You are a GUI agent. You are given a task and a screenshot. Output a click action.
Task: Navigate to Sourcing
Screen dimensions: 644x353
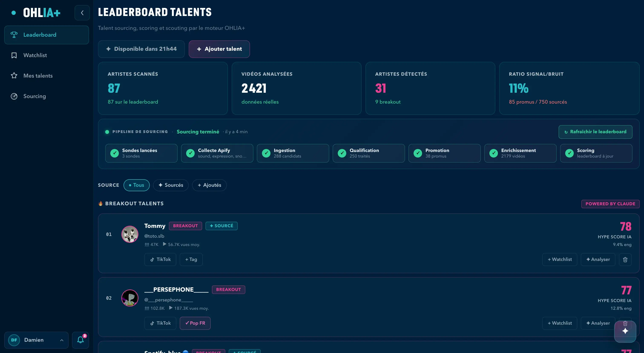tap(47, 96)
